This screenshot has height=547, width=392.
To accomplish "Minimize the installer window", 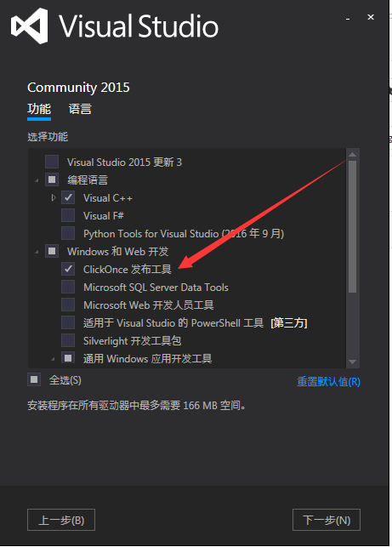I will 348,18.
